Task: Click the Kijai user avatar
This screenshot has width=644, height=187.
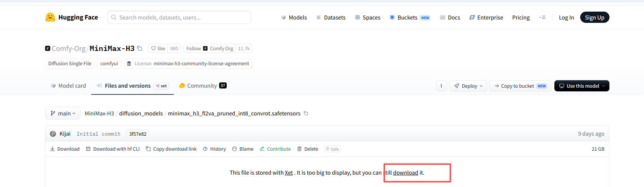Action: pyautogui.click(x=53, y=134)
